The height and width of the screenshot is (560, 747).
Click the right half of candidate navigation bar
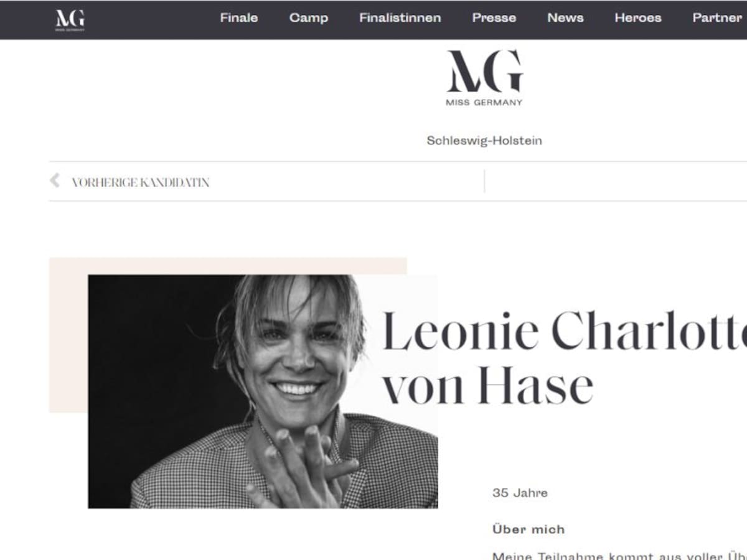[x=616, y=181]
